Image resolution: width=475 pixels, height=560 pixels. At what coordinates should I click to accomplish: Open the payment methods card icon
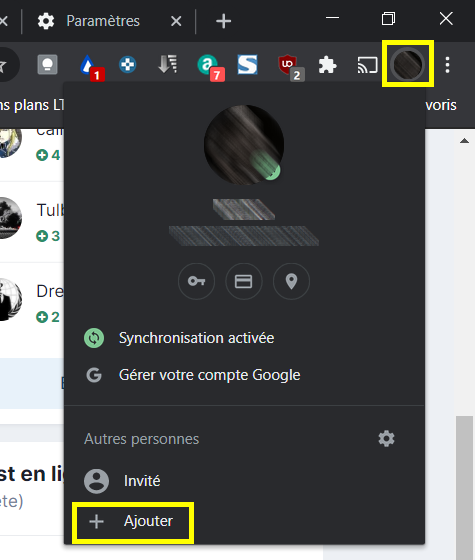(x=244, y=281)
